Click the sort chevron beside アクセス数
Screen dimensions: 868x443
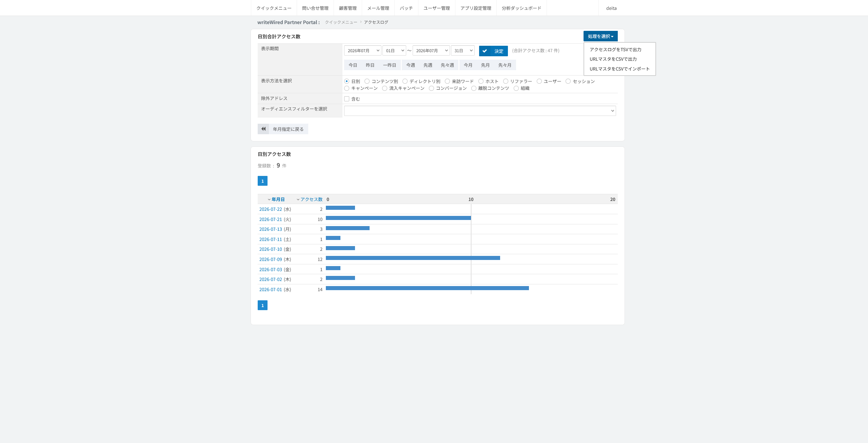(x=298, y=200)
